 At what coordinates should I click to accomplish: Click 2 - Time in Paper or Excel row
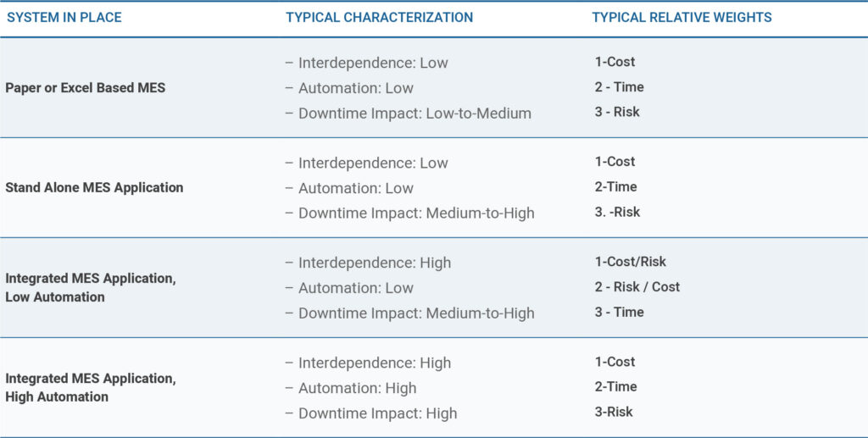click(619, 87)
